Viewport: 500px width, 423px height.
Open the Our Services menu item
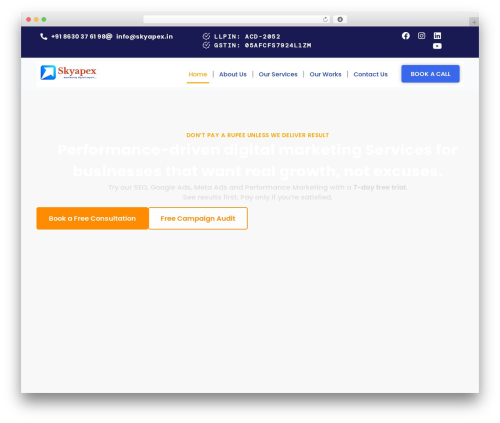coord(278,74)
